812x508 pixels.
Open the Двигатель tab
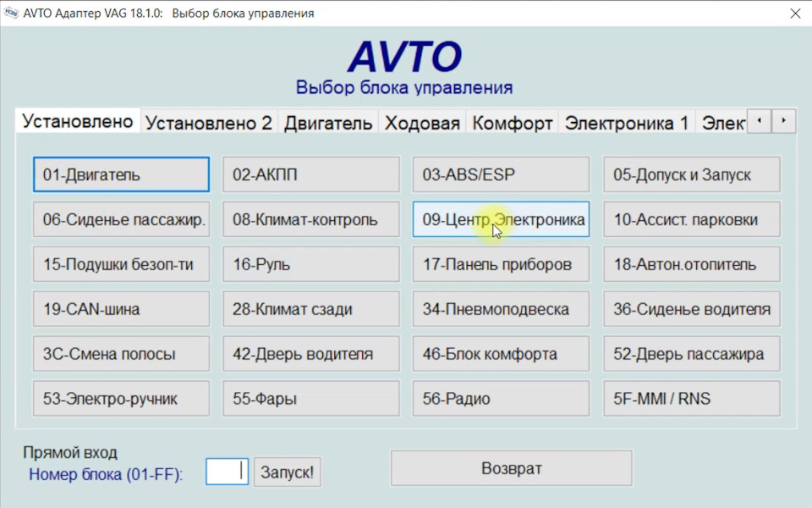click(x=328, y=122)
